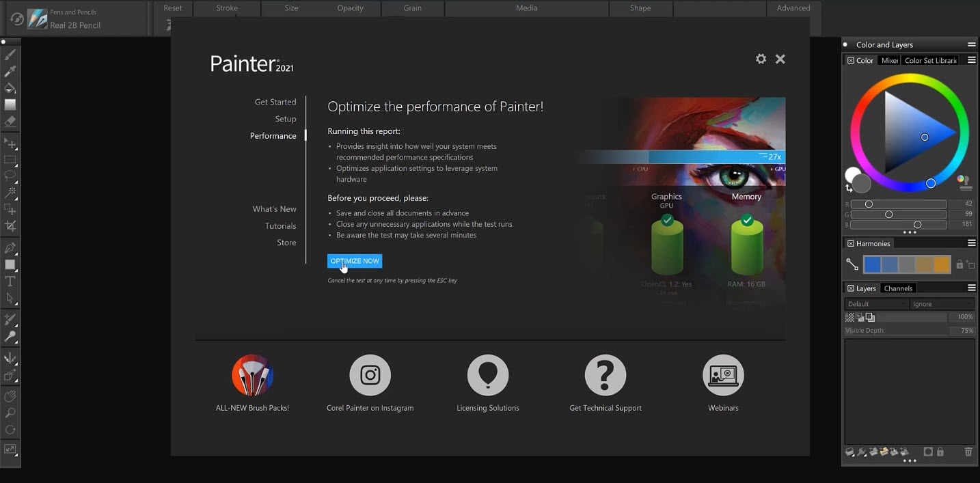Open the welcome screen settings gear
Screen dimensions: 980x483
click(x=761, y=59)
